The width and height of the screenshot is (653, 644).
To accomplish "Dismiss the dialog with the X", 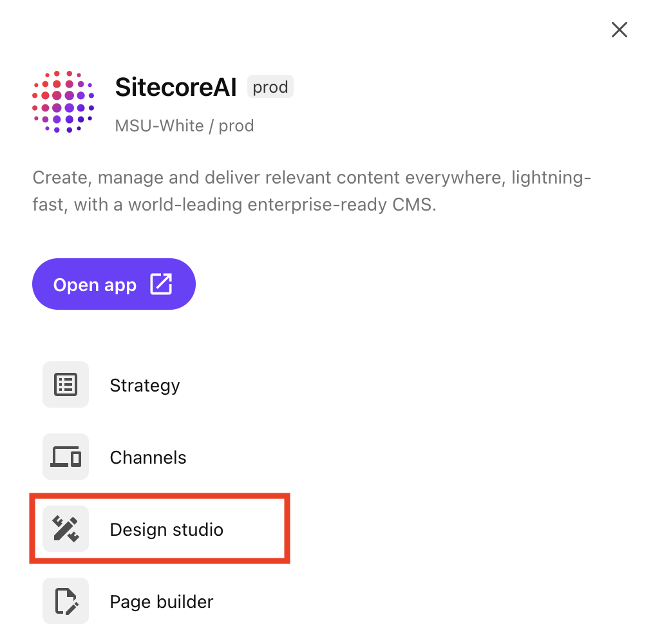I will 619,30.
